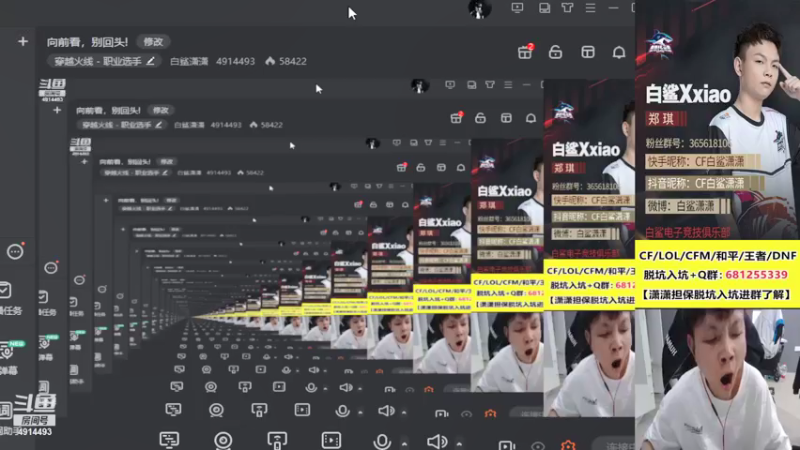The width and height of the screenshot is (800, 450).
Task: Click outermost window layout icon beside bell
Action: click(588, 52)
